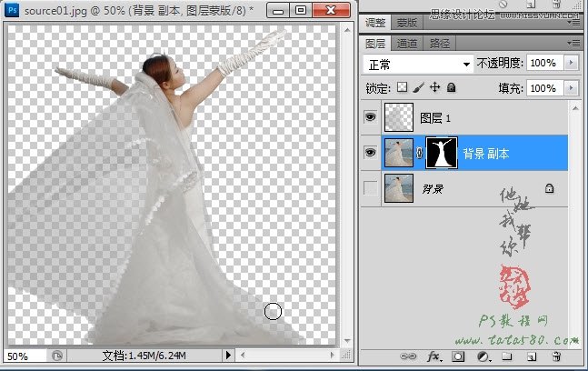Viewport: 588px width, 371px height.
Task: Switch to 蒙版 tab
Action: pos(407,23)
